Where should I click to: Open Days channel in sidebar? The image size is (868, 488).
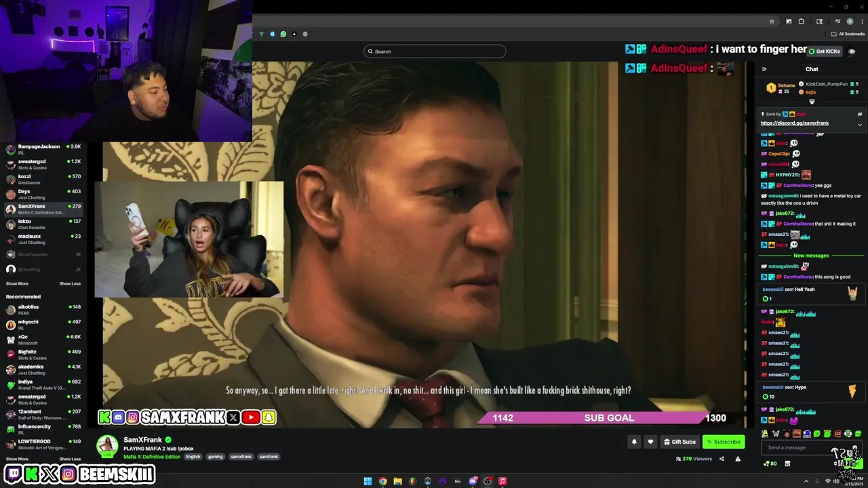point(43,194)
